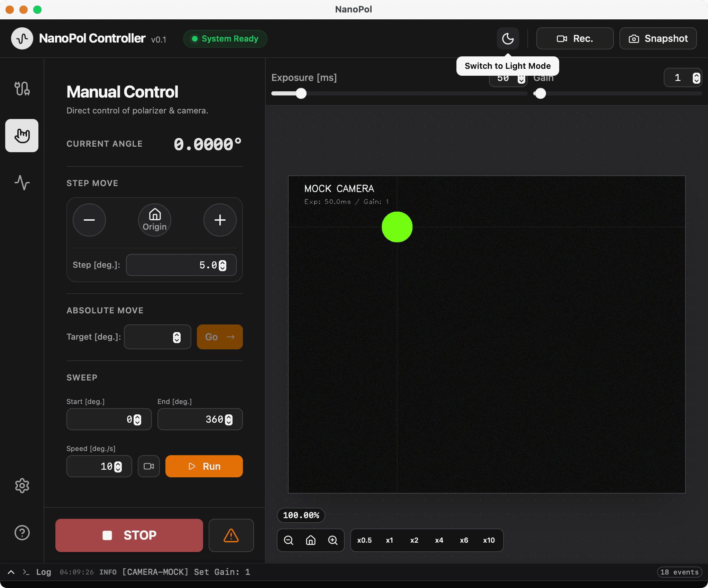Select the Manual Control hand icon
The width and height of the screenshot is (708, 588).
pyautogui.click(x=22, y=136)
